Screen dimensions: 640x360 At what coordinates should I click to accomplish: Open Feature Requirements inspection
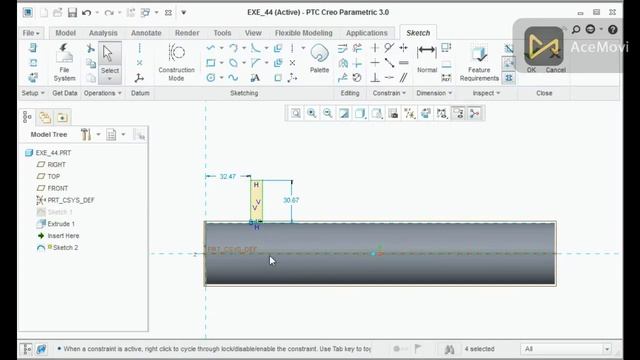click(x=479, y=63)
